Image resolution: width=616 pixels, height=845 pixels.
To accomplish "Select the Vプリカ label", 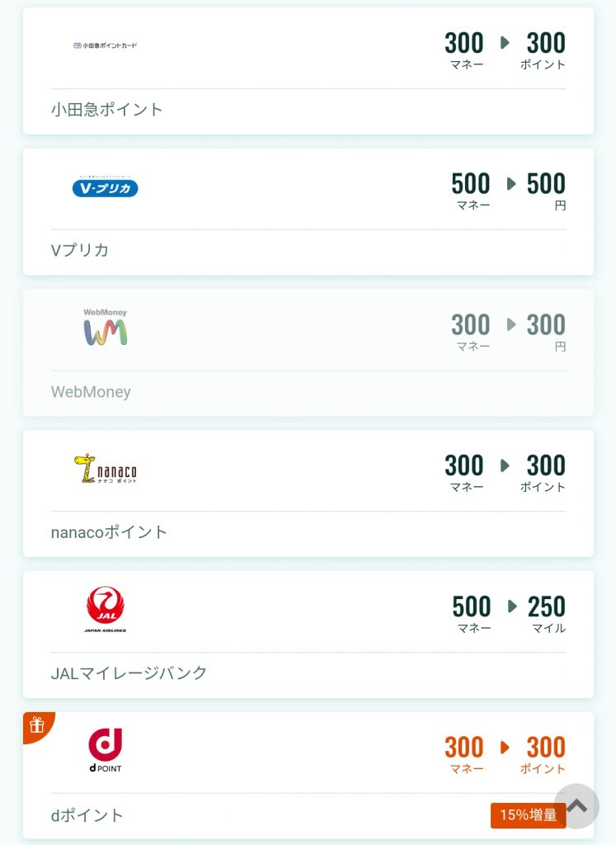I will pos(80,250).
